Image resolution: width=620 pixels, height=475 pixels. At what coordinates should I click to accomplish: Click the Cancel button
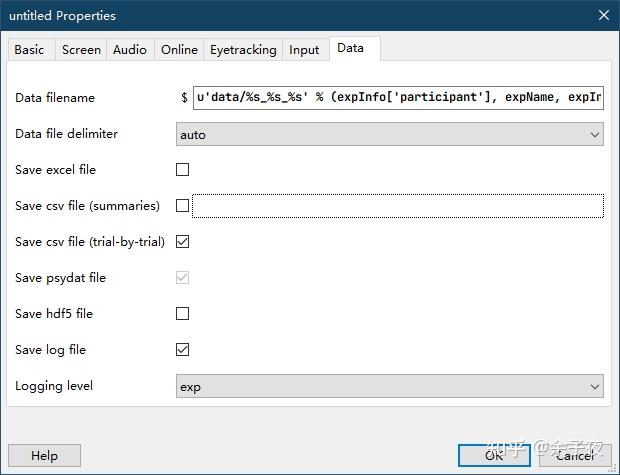click(574, 455)
